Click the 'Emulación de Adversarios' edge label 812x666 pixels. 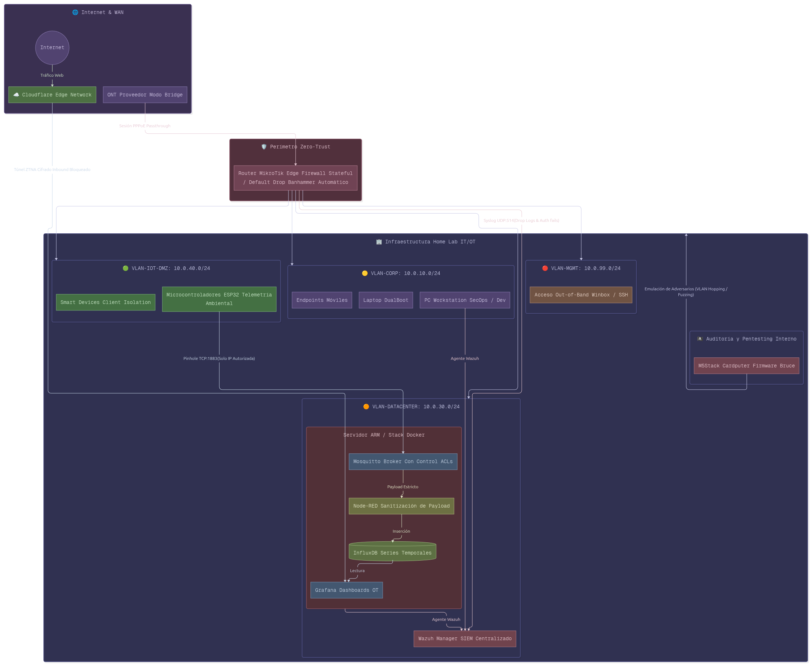click(686, 291)
